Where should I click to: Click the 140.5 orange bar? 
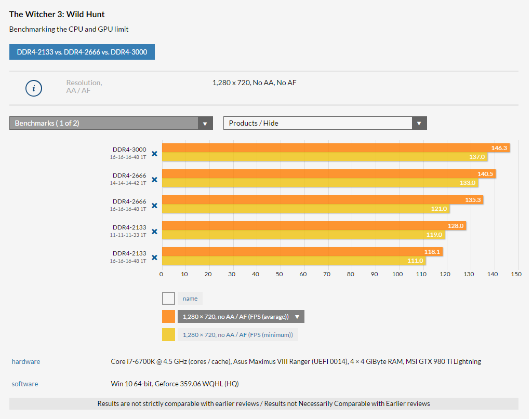pyautogui.click(x=329, y=174)
